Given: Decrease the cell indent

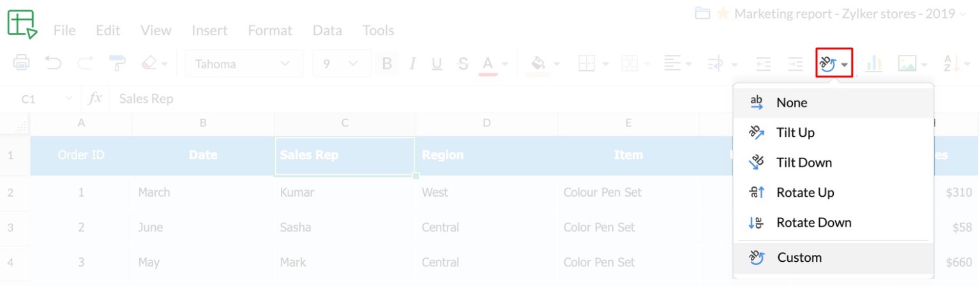Looking at the screenshot, I should [x=763, y=64].
